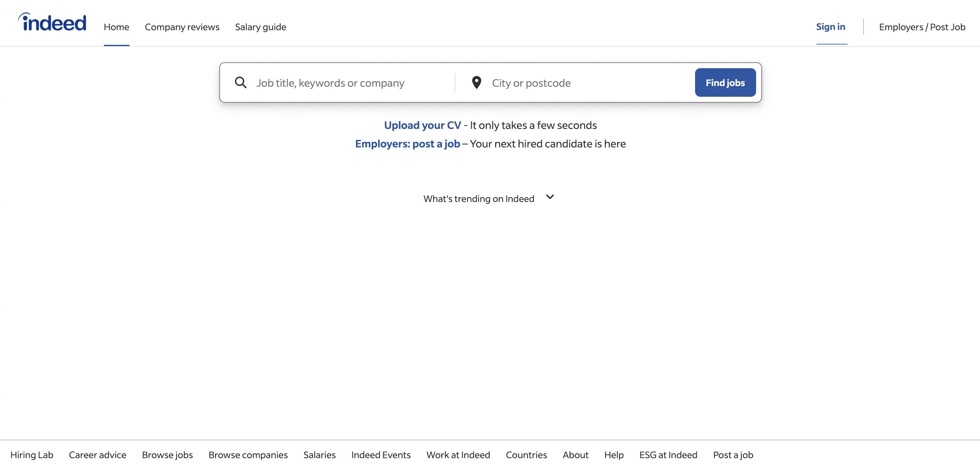Open Browse companies
980x476 pixels.
[248, 455]
